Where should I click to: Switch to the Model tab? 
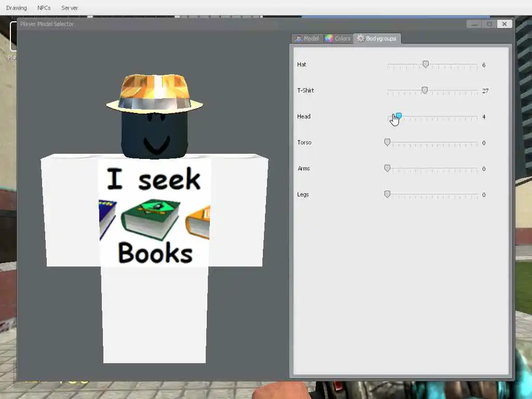coord(308,38)
